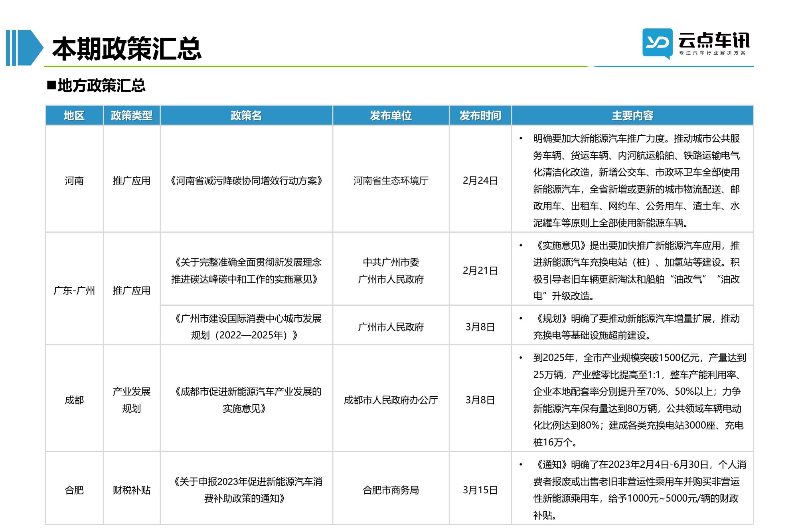Screen dimensions: 798x532
Task: Select the 关于申报2023年促进新能源汽车消费补助政策 name
Action: pyautogui.click(x=246, y=490)
